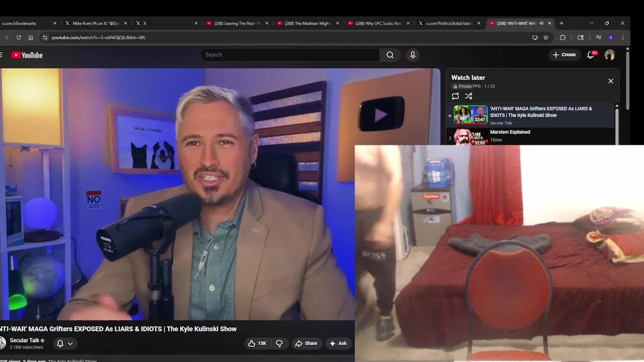Open the Chrome profile avatar
The height and width of the screenshot is (362, 644).
pos(611,37)
